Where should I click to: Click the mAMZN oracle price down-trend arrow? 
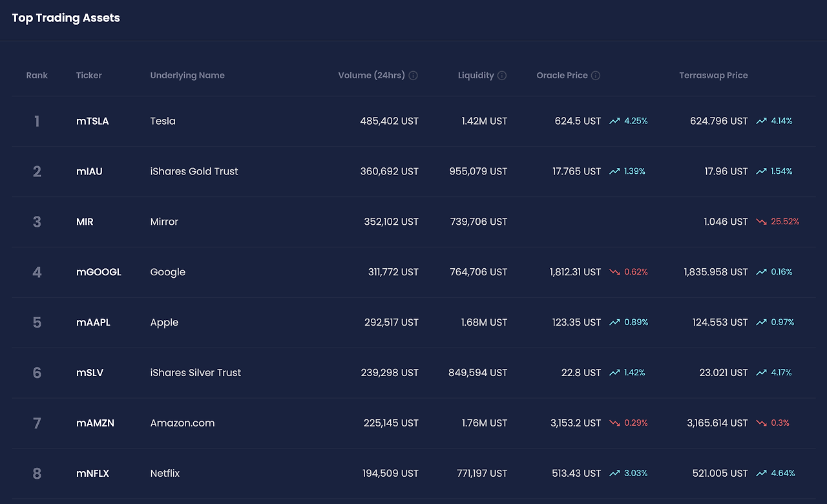point(614,423)
